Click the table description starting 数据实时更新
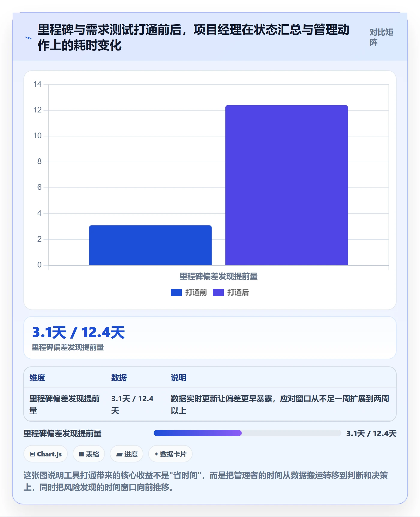The height and width of the screenshot is (517, 420). tap(280, 405)
